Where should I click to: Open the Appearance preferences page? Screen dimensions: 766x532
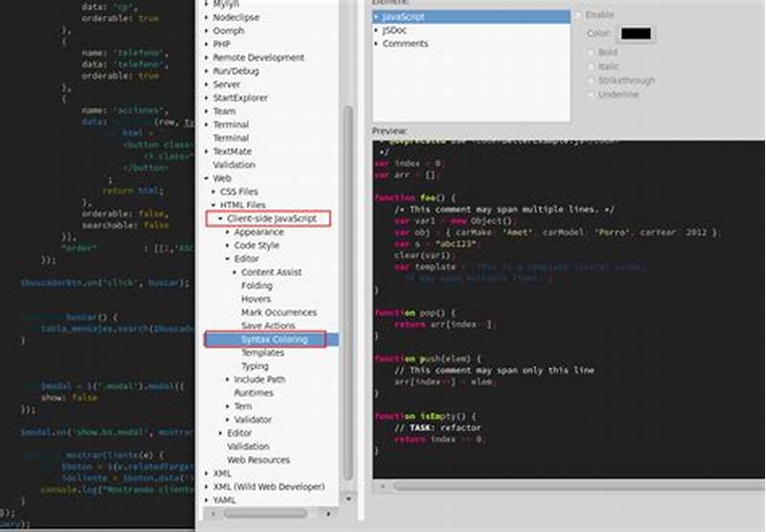pos(259,233)
